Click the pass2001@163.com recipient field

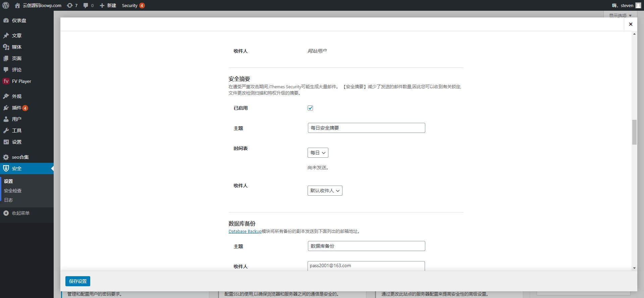366,266
